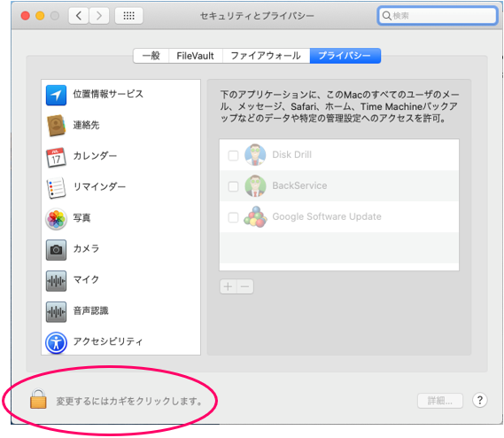
Task: Click the 詳細... button
Action: [x=440, y=401]
